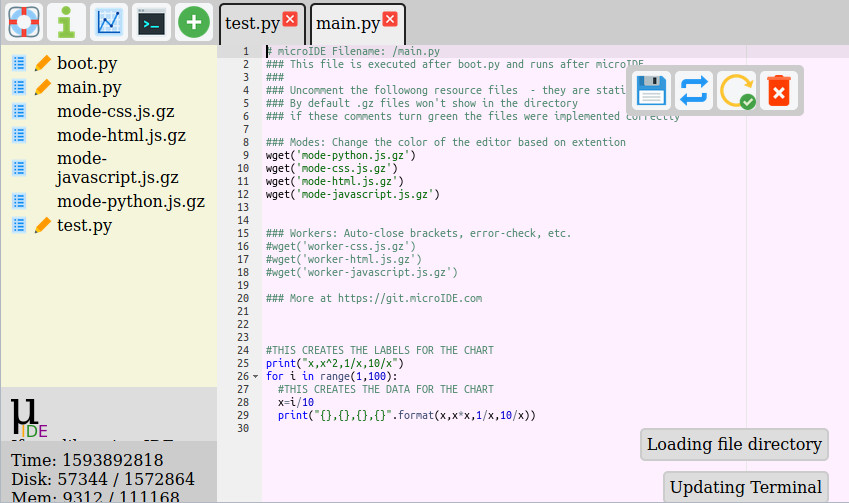The width and height of the screenshot is (849, 503).
Task: Close the test.py tab
Action: tap(290, 18)
